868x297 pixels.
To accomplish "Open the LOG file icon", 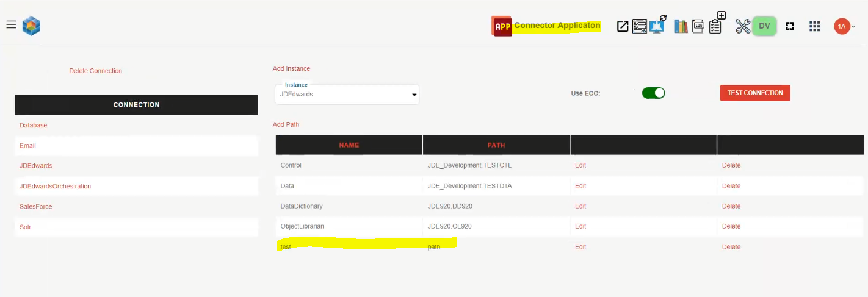I will coord(698,26).
